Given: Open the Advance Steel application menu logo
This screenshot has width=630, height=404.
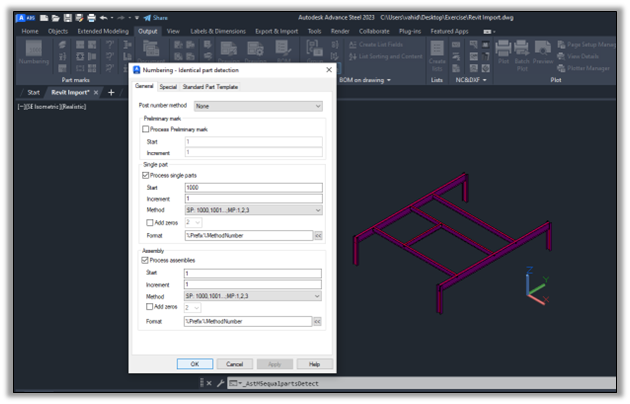Looking at the screenshot, I should [25, 18].
